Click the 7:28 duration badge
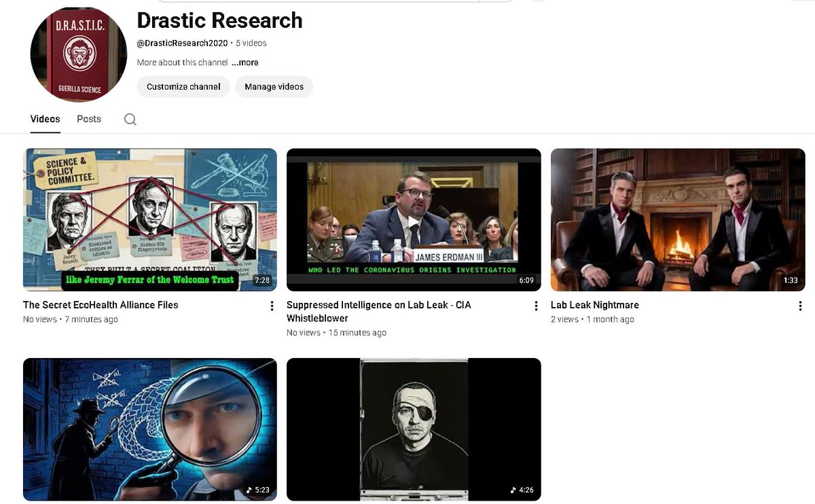 (x=261, y=280)
